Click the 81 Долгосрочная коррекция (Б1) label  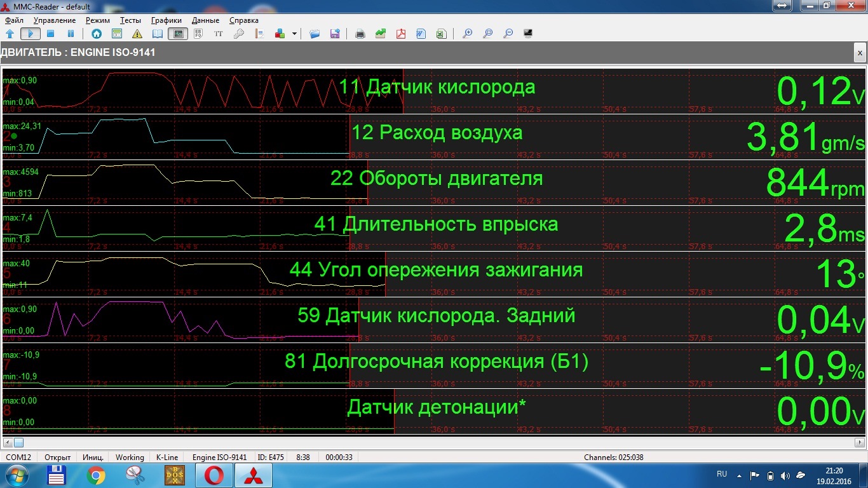[x=437, y=361]
